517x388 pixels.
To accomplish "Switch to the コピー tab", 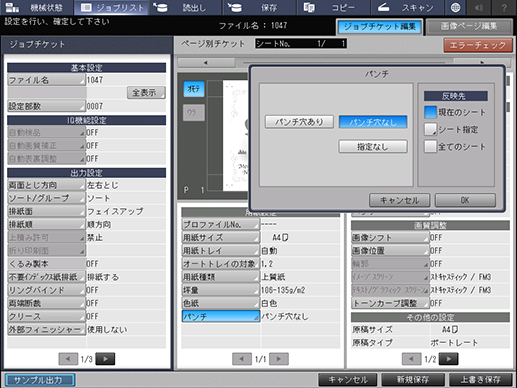I will coord(333,7).
